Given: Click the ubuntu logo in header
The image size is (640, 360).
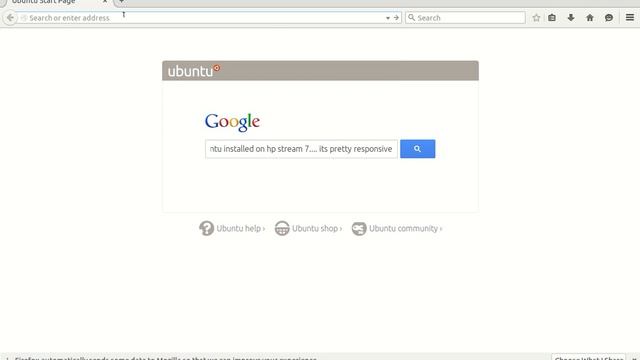Looking at the screenshot, I should pyautogui.click(x=194, y=71).
